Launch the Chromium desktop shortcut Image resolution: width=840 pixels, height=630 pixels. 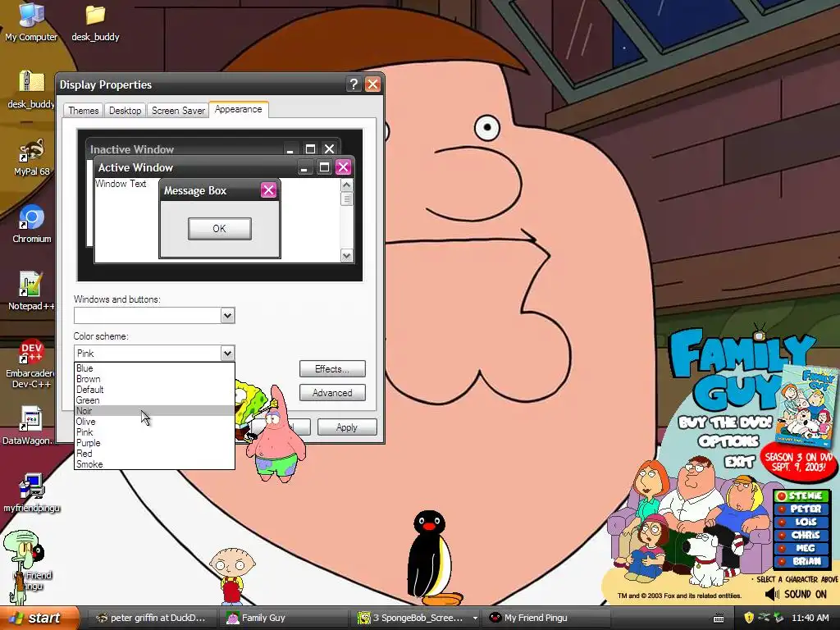(x=32, y=224)
